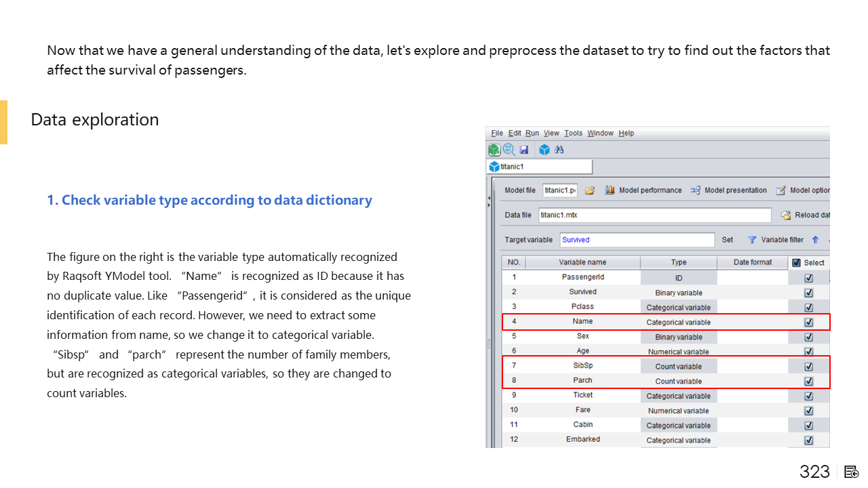The image size is (868, 488).
Task: Click the blue cube toolbar icon
Action: (x=544, y=150)
